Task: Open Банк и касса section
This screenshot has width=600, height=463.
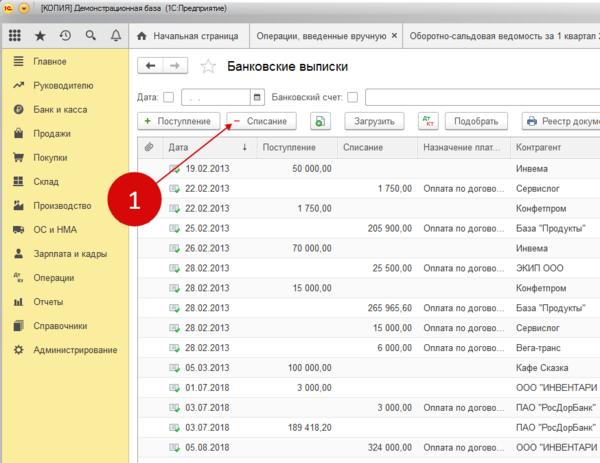Action: coord(58,109)
